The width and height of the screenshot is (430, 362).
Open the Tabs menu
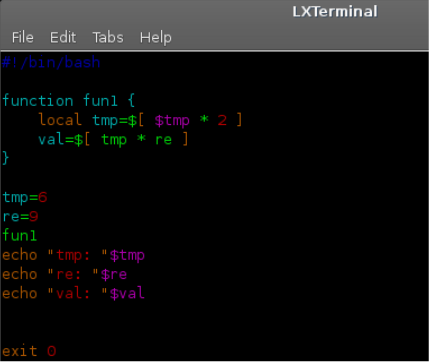(x=108, y=37)
